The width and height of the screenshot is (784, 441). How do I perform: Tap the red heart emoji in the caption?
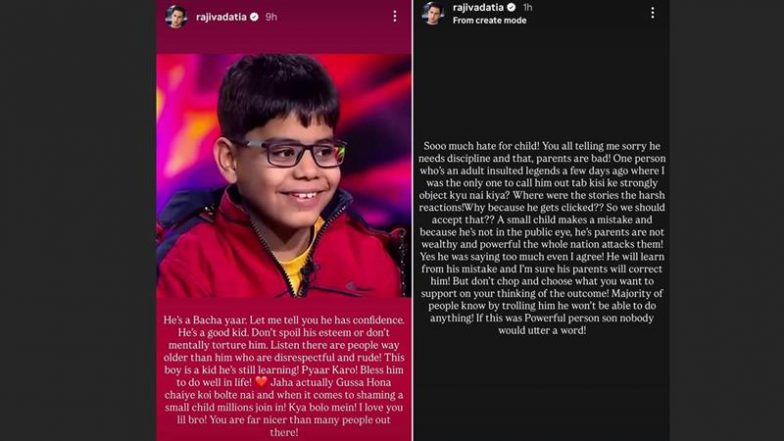262,382
